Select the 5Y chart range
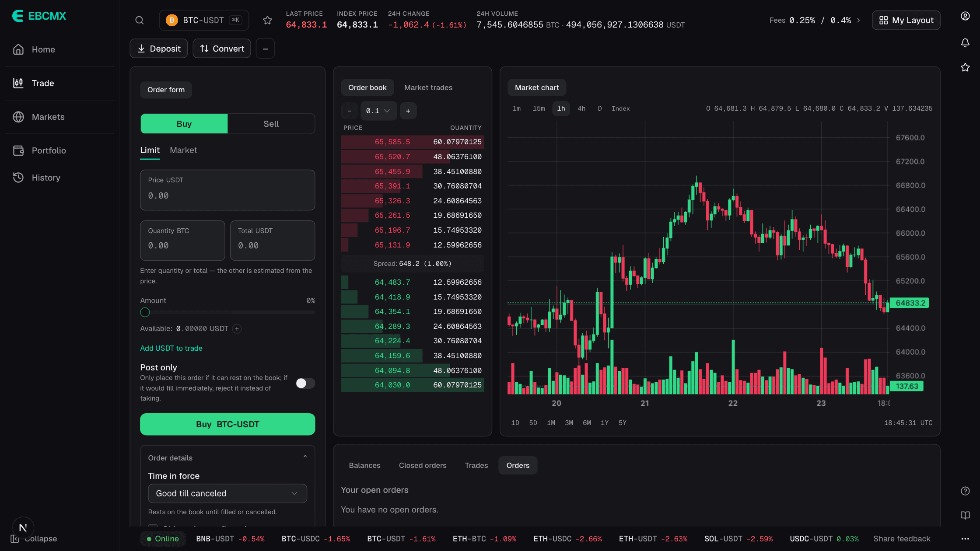The image size is (980, 551). (x=623, y=423)
